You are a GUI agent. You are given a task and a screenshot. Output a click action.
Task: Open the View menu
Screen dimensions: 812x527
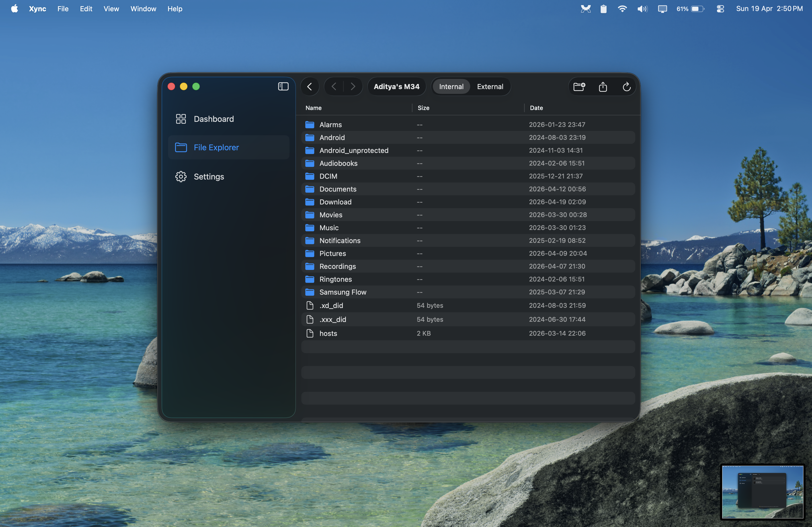pos(111,9)
